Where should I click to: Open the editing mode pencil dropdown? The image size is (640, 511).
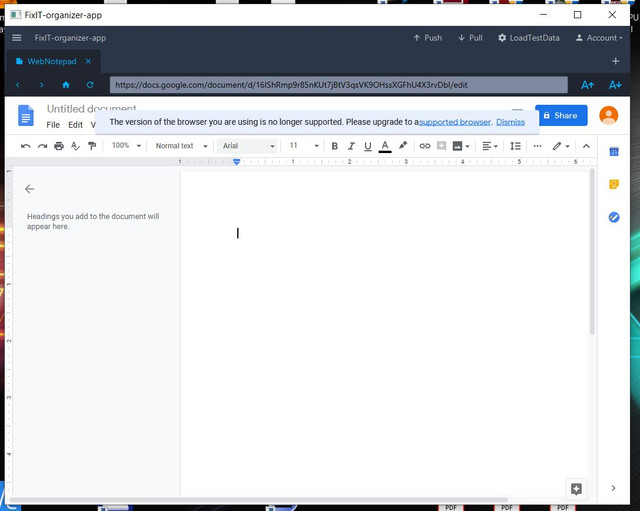point(561,146)
